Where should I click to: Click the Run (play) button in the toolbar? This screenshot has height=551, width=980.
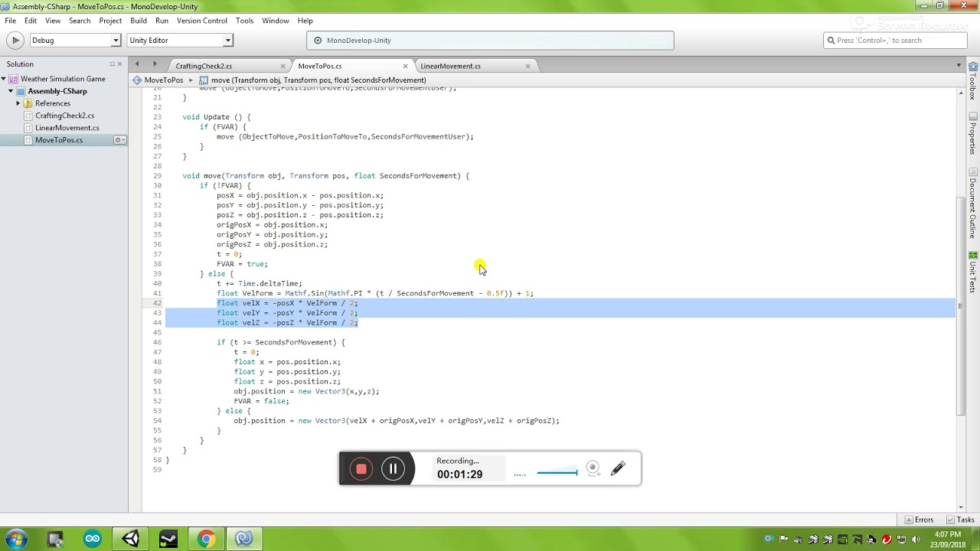click(15, 40)
